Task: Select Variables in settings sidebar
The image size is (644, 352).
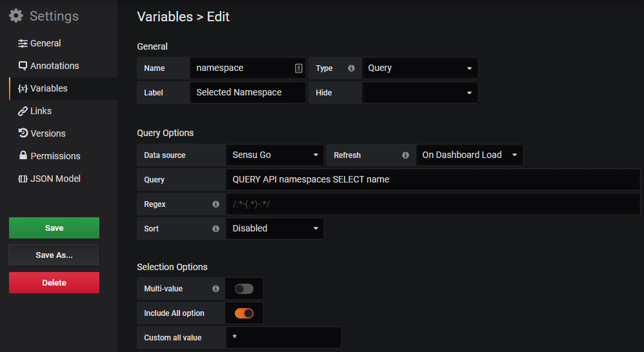Action: click(x=63, y=88)
